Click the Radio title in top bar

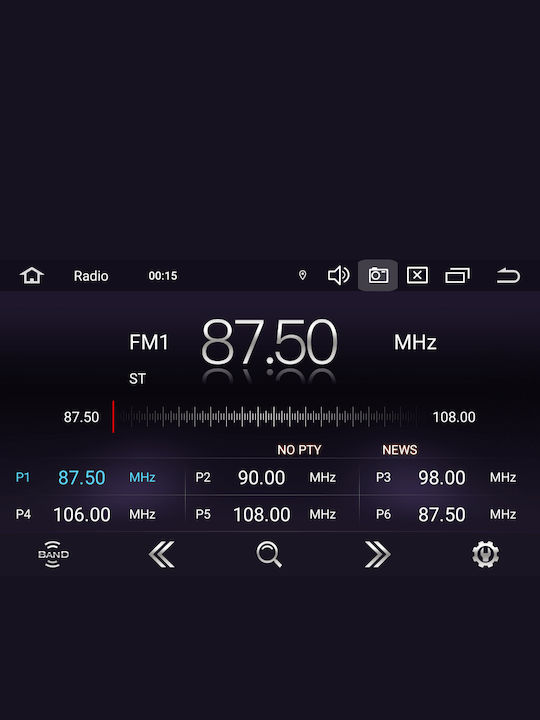click(x=91, y=276)
